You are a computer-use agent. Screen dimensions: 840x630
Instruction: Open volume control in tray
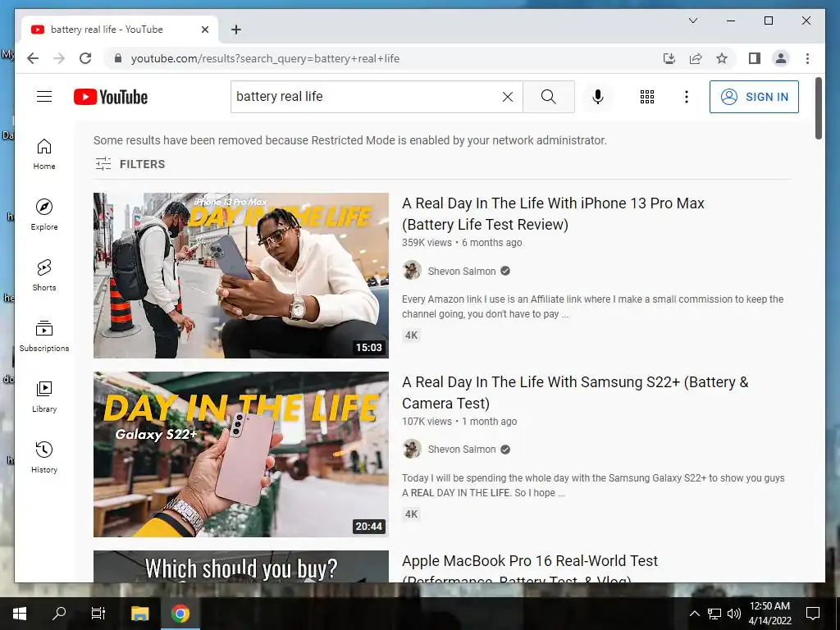click(x=734, y=614)
